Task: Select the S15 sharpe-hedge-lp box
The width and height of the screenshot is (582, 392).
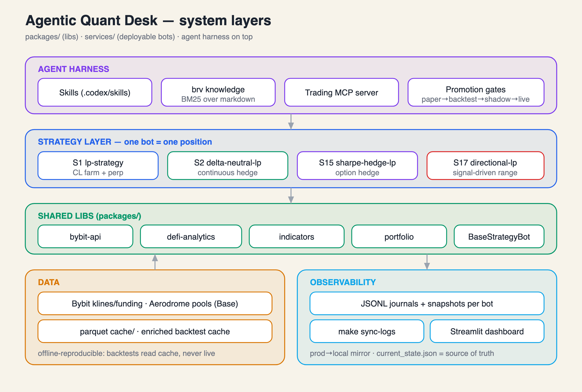Action: (357, 165)
